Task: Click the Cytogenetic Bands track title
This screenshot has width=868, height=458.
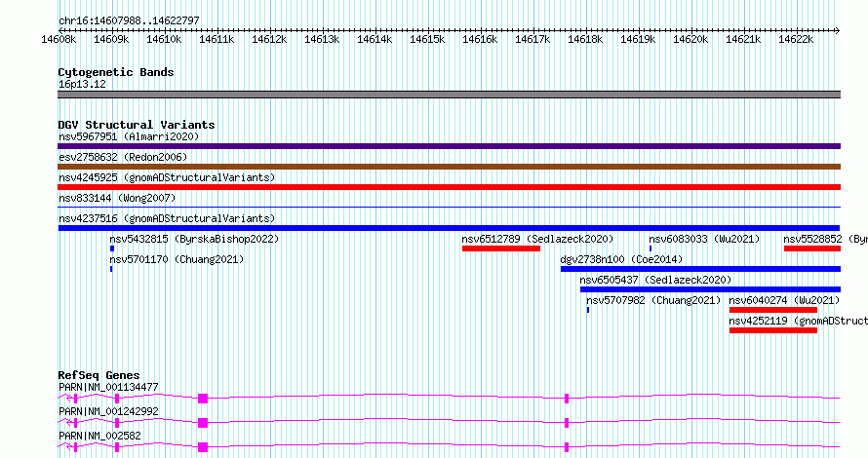Action: tap(116, 72)
